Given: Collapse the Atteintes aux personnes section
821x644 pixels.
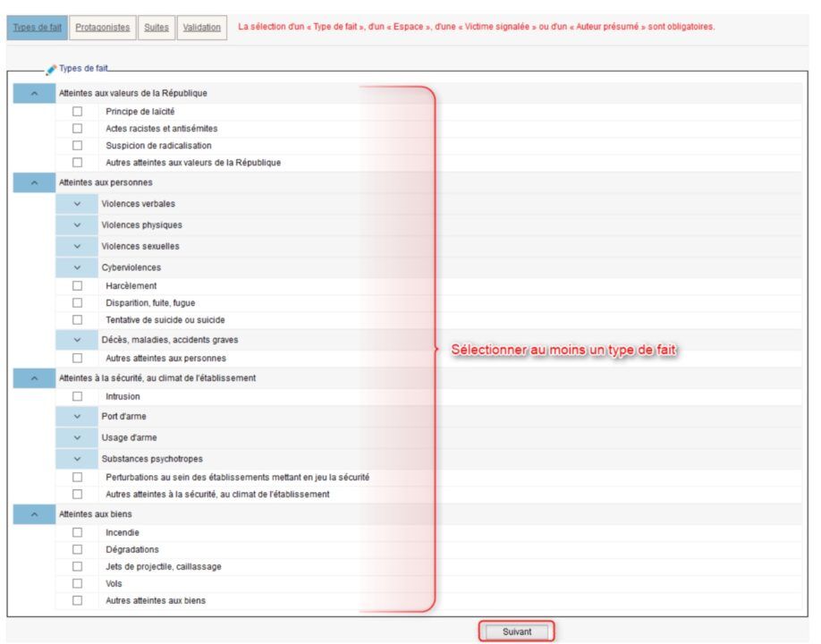Looking at the screenshot, I should 34,182.
